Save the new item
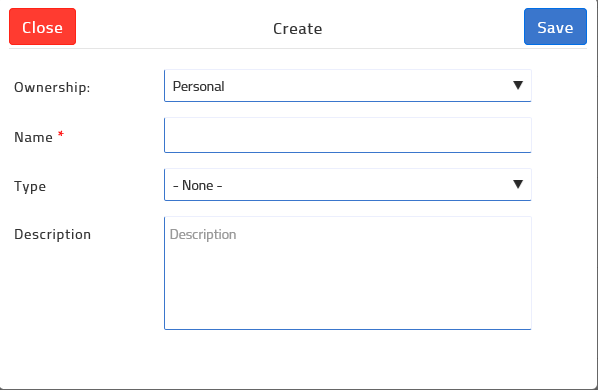 coord(555,27)
